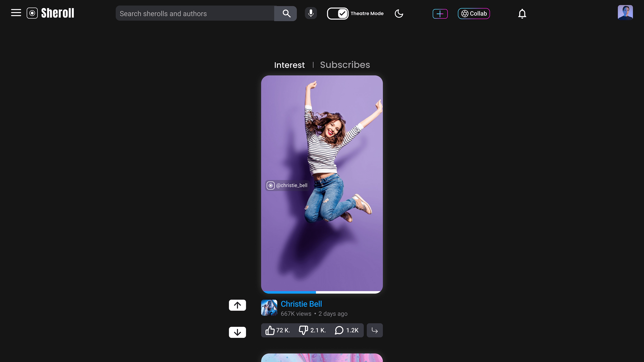Like the video with thumbs up
Viewport: 644px width, 362px height.
270,330
